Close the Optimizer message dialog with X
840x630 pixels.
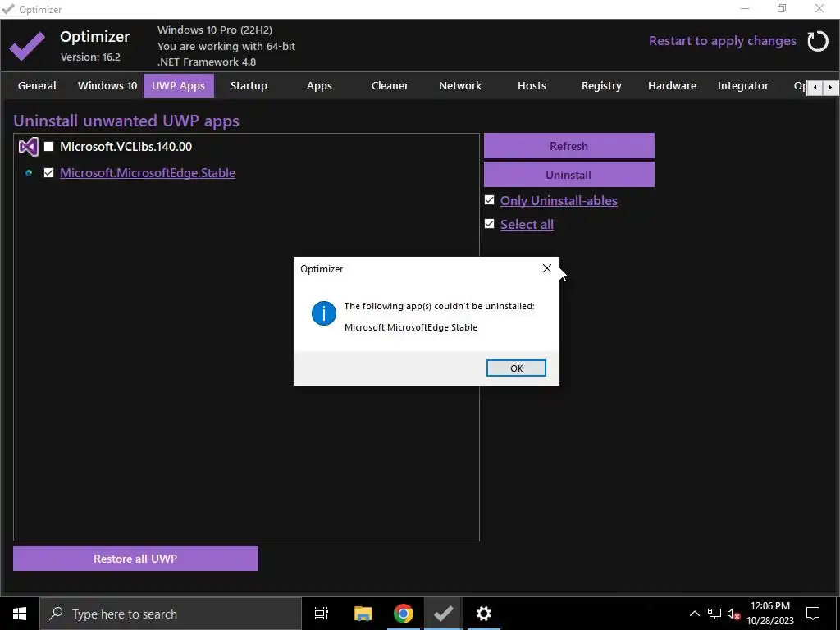(x=546, y=268)
